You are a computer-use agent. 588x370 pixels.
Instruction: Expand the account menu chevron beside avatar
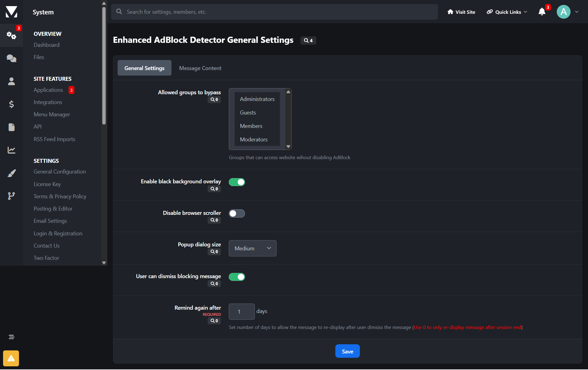[577, 12]
